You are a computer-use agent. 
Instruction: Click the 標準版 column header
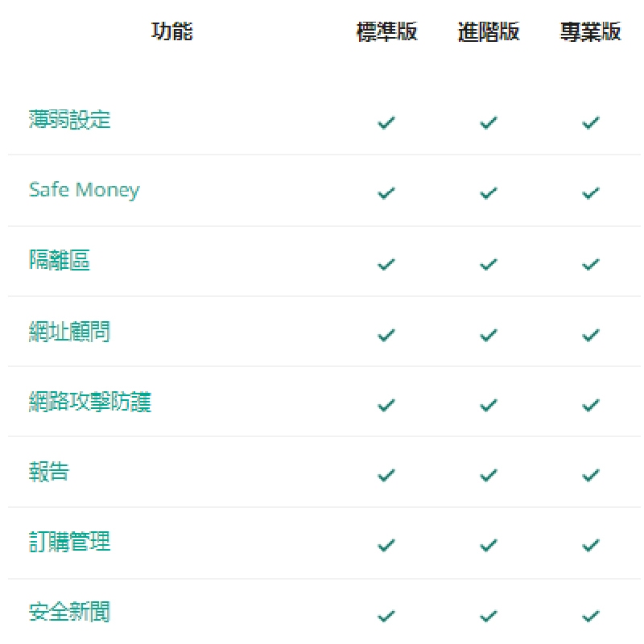click(x=386, y=32)
